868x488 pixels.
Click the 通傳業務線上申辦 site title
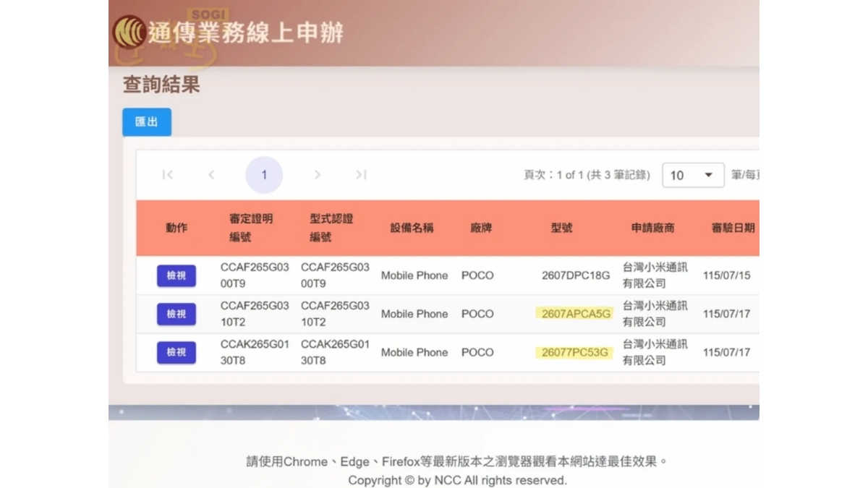pyautogui.click(x=246, y=33)
